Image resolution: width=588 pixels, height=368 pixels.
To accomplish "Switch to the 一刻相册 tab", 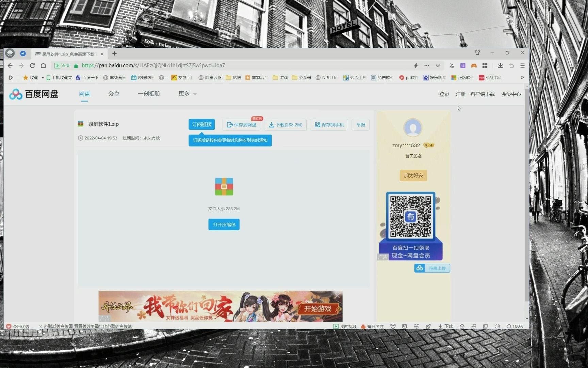I will [x=149, y=94].
